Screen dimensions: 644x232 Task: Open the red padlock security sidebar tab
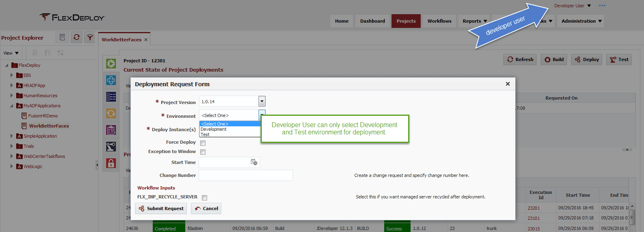point(111,163)
